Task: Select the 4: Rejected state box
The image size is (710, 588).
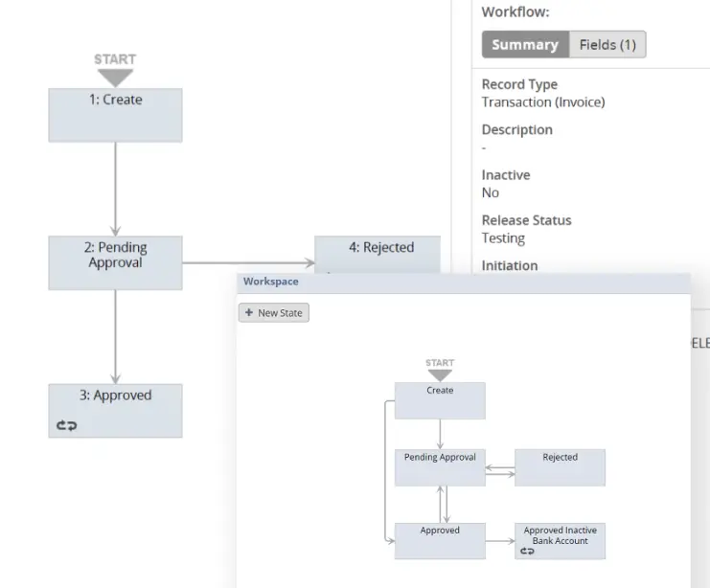Action: point(378,253)
